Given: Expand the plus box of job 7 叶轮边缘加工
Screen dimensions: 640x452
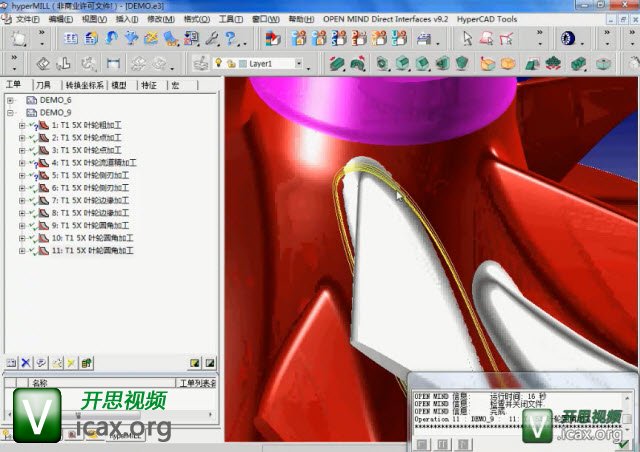Looking at the screenshot, I should click(x=22, y=200).
